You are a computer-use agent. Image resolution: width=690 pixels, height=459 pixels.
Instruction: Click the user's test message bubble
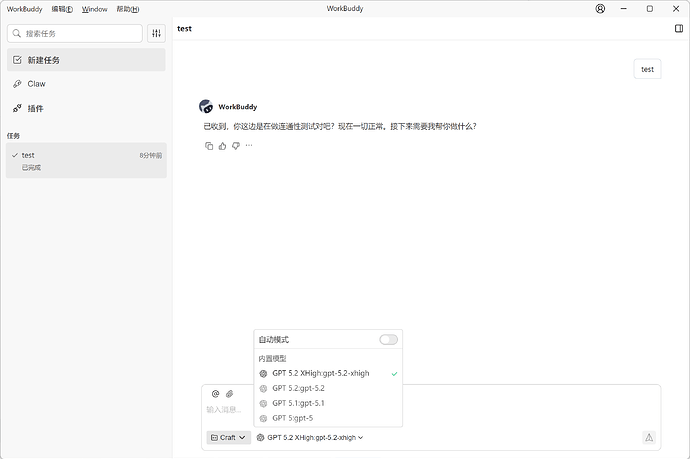coord(647,69)
